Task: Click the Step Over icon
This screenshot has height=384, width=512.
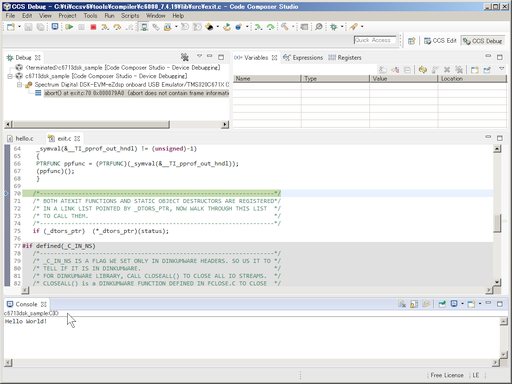Action: coord(117,27)
